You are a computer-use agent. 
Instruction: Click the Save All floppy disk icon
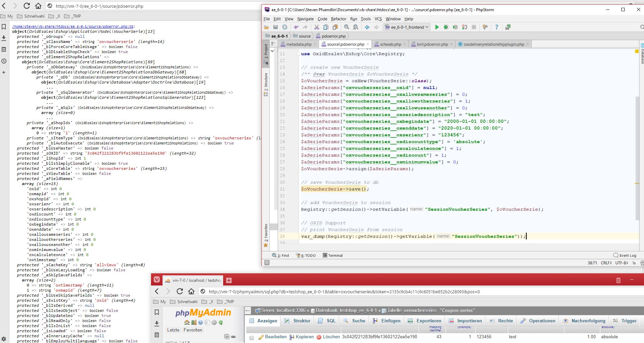[x=275, y=27]
